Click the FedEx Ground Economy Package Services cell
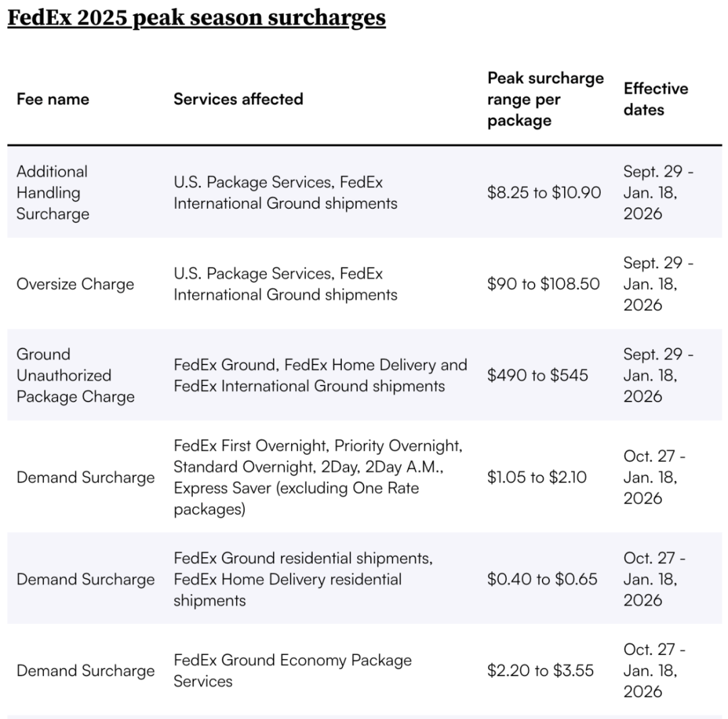 point(293,670)
